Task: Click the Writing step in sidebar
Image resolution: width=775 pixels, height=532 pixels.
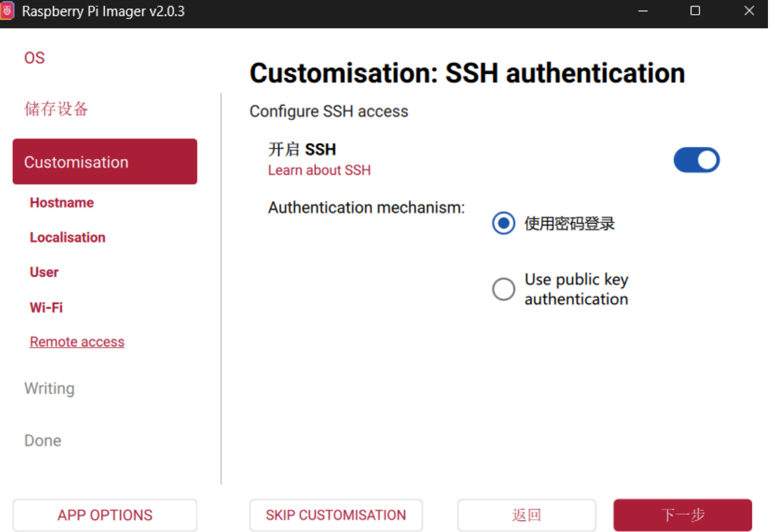Action: coord(49,388)
